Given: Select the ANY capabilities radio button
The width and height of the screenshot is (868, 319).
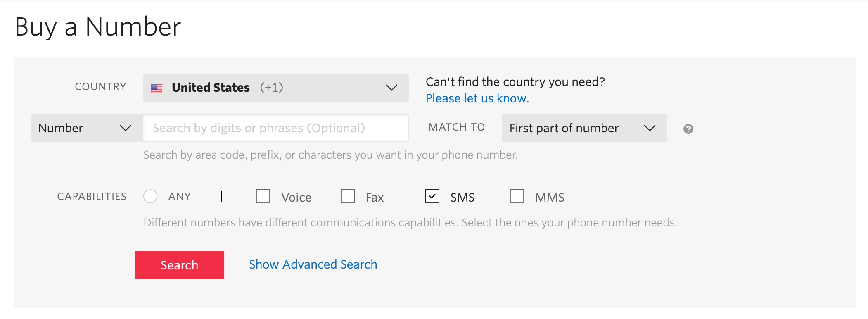Looking at the screenshot, I should click(150, 196).
